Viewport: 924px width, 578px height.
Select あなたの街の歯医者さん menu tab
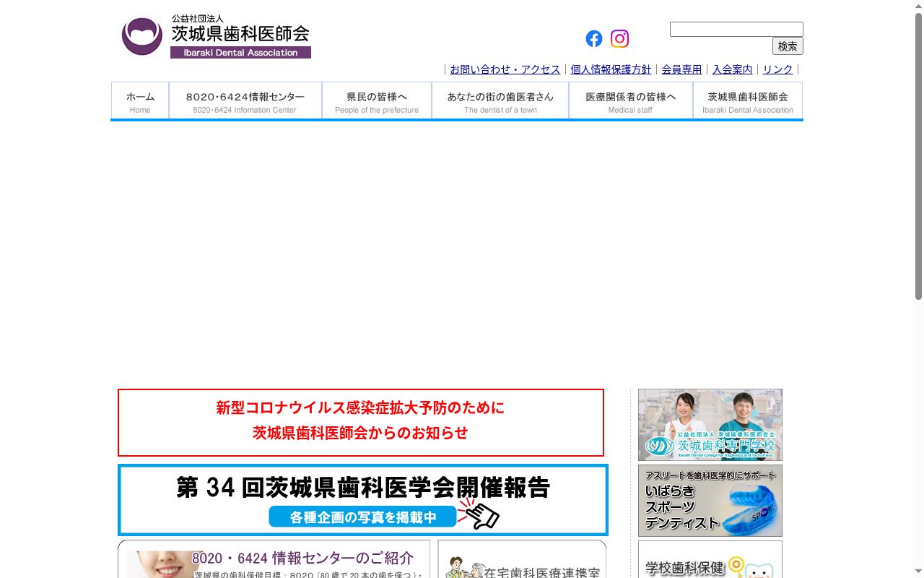click(x=500, y=100)
